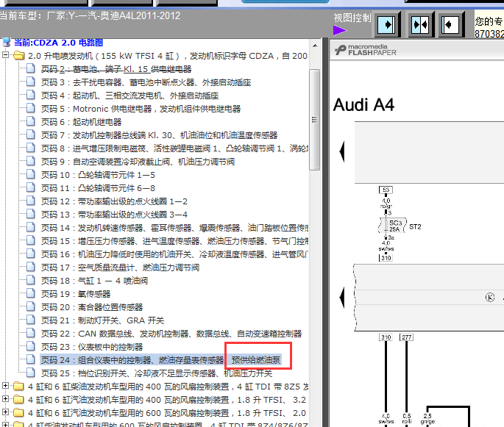Select 页码 24 组合仪表中的控制器 page
This screenshot has height=427, width=504.
tap(160, 360)
